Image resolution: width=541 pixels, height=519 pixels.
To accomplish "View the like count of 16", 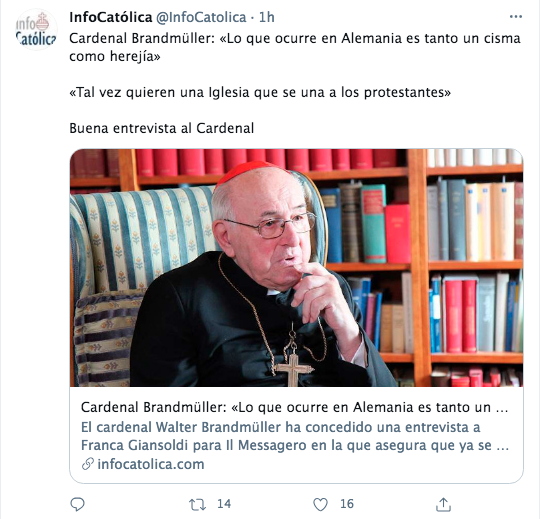I will point(347,504).
